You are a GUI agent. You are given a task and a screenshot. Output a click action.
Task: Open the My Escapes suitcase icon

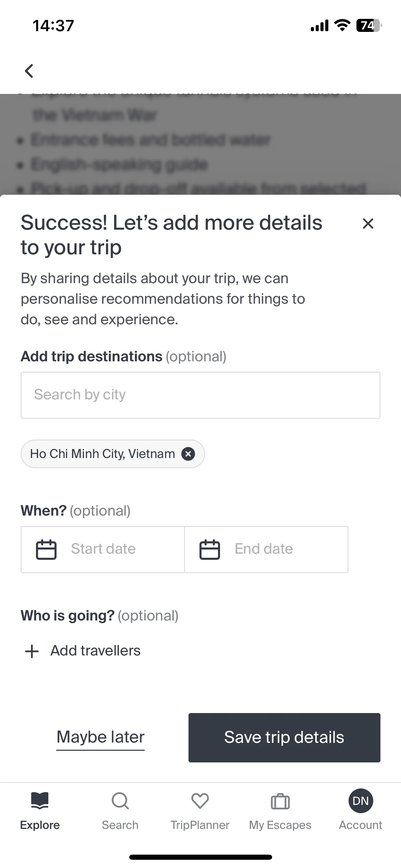280,801
